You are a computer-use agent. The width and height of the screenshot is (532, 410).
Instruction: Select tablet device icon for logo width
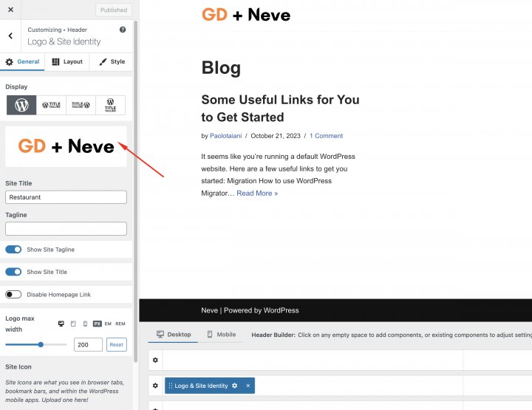(x=73, y=324)
